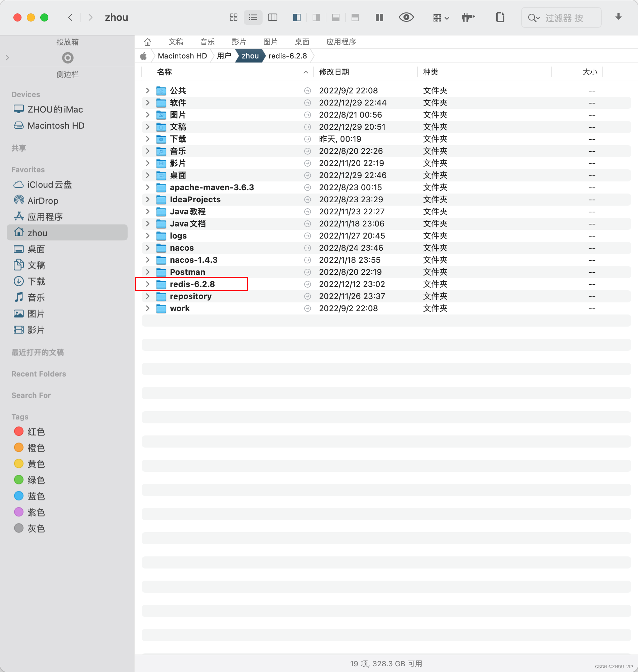638x672 pixels.
Task: Click the new document copy icon
Action: pyautogui.click(x=500, y=17)
